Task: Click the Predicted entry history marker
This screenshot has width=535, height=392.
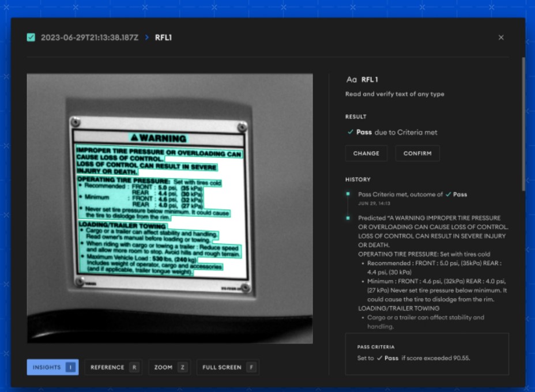Action: click(x=348, y=218)
